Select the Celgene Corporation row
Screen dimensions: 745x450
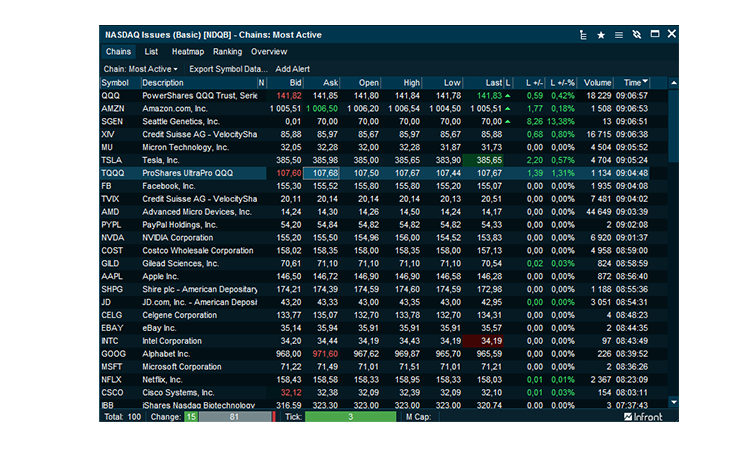point(374,315)
